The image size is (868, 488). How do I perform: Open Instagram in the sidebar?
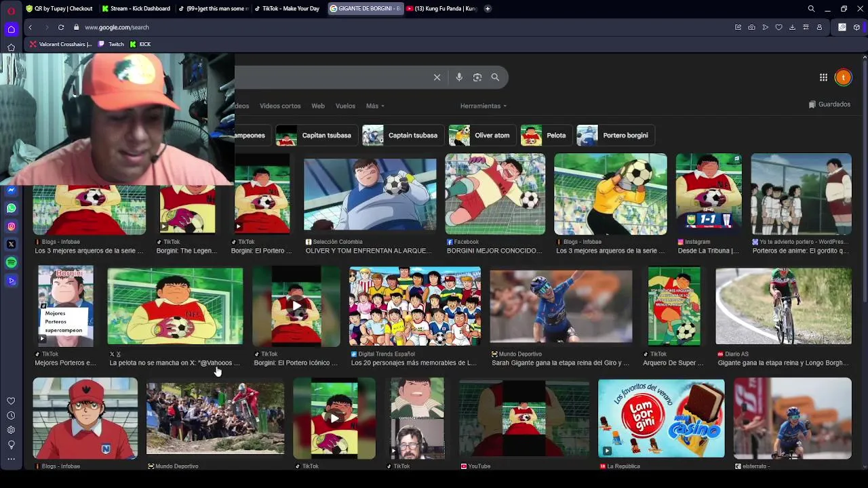coord(11,226)
